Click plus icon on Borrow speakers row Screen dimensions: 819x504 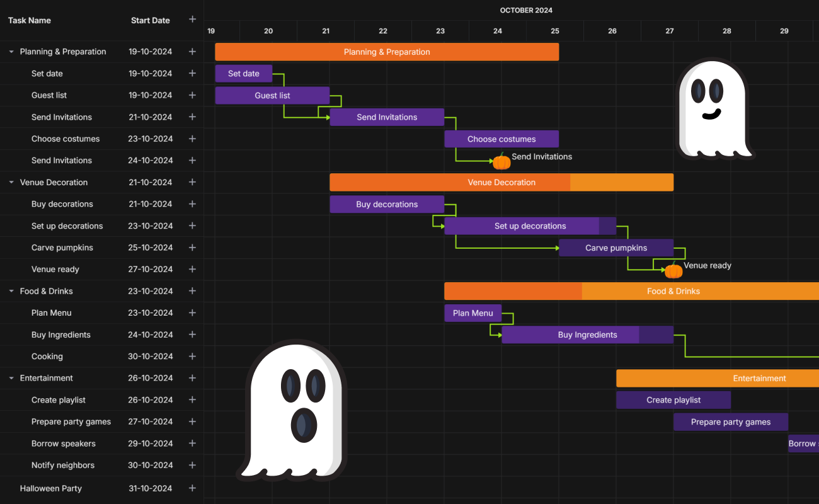[192, 443]
